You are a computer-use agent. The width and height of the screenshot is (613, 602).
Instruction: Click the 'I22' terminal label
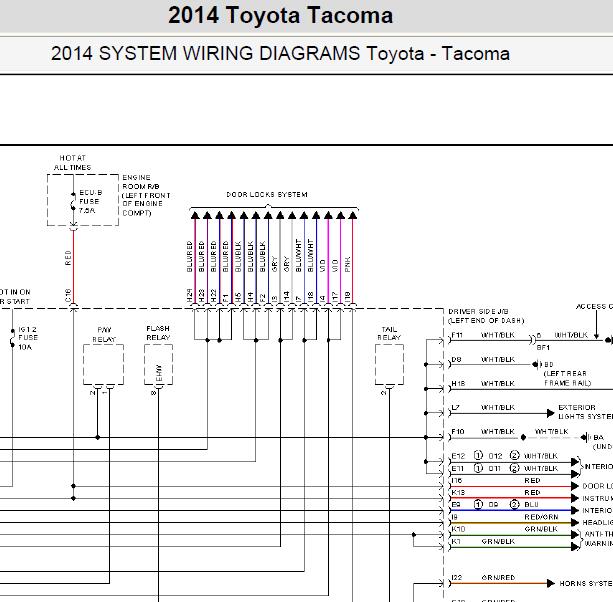point(457,577)
